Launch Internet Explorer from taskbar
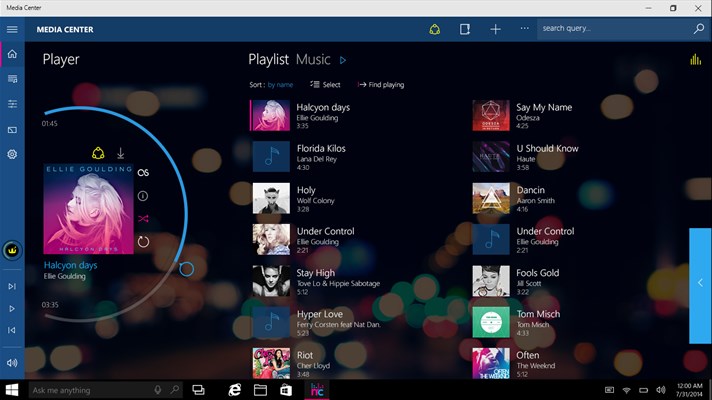712x400 pixels. pyautogui.click(x=234, y=390)
